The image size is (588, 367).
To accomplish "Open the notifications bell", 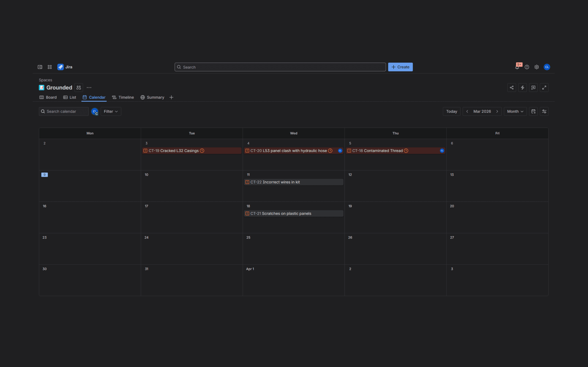I will (517, 67).
